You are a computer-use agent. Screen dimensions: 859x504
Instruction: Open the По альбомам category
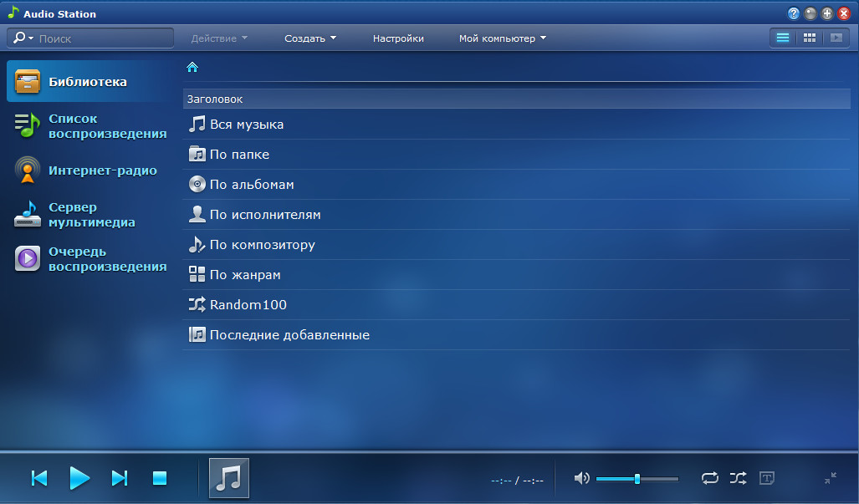click(x=251, y=185)
